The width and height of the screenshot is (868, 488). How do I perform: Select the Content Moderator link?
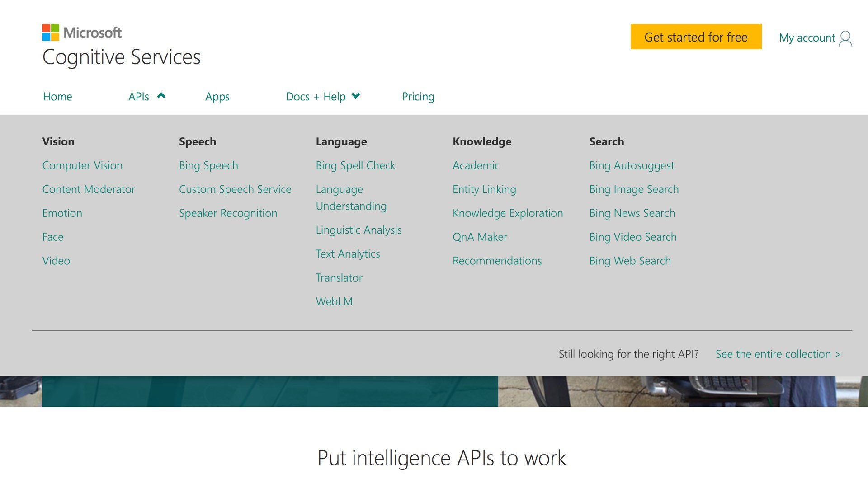coord(89,189)
